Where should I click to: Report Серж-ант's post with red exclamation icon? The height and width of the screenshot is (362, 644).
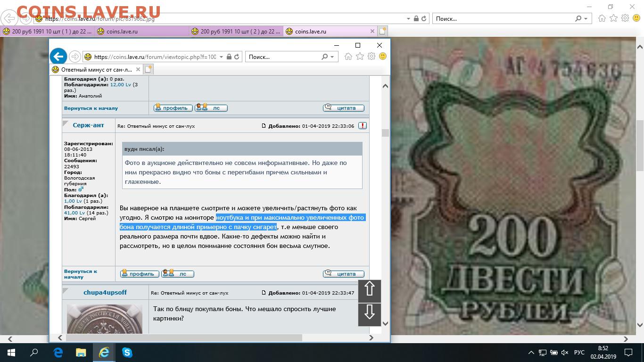pos(362,126)
